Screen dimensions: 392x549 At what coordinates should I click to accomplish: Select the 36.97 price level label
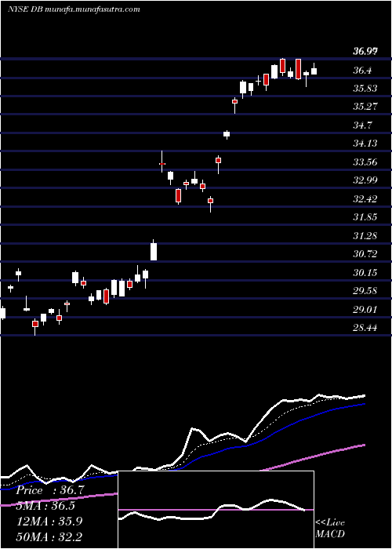[x=365, y=53]
